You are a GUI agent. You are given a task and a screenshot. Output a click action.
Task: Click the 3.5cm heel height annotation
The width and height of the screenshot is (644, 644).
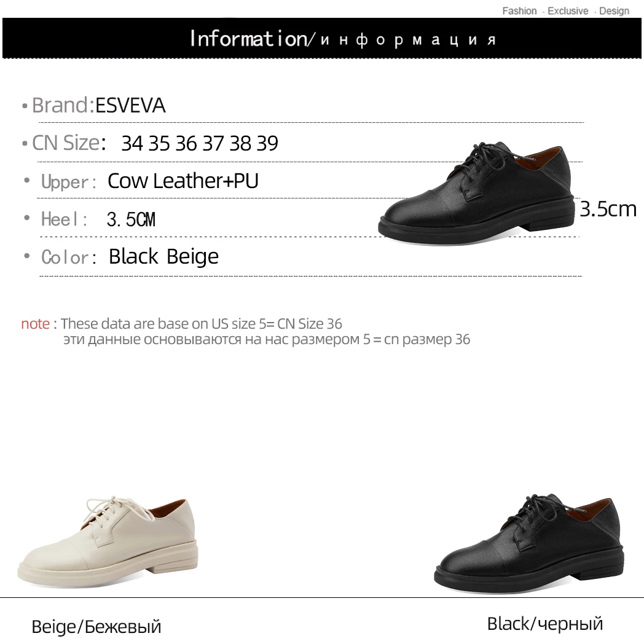[608, 209]
